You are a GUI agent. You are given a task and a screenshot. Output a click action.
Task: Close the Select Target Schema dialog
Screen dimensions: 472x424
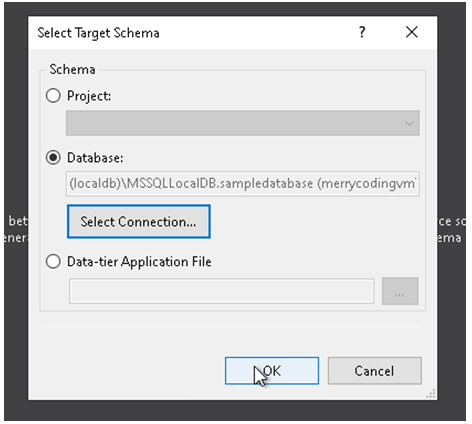pos(412,32)
